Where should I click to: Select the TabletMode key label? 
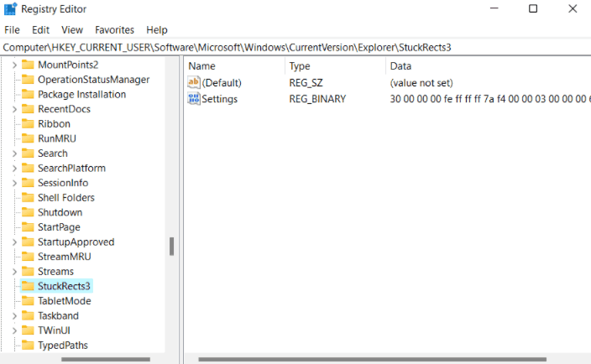coord(65,301)
